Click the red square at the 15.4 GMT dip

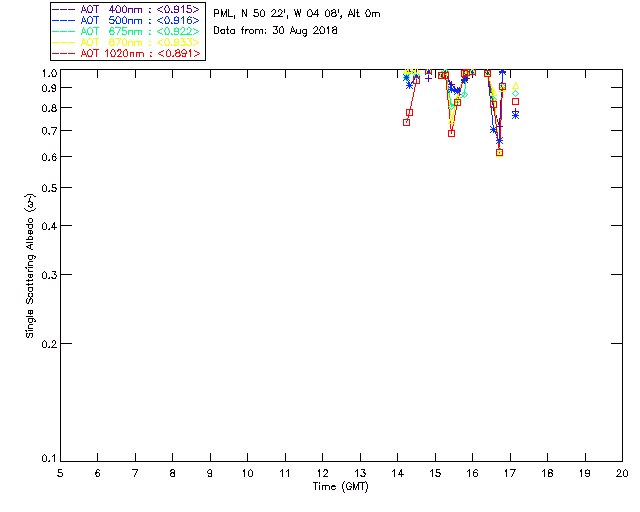(452, 133)
